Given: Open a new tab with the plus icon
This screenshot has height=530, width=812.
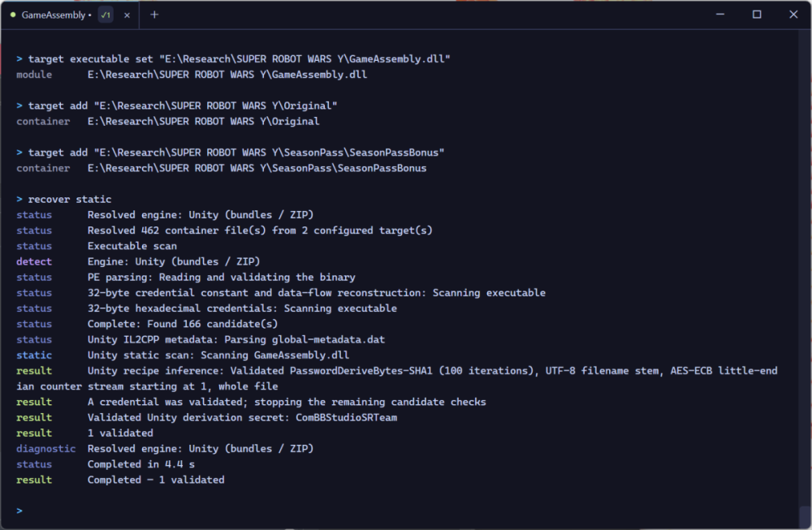Looking at the screenshot, I should pyautogui.click(x=154, y=15).
